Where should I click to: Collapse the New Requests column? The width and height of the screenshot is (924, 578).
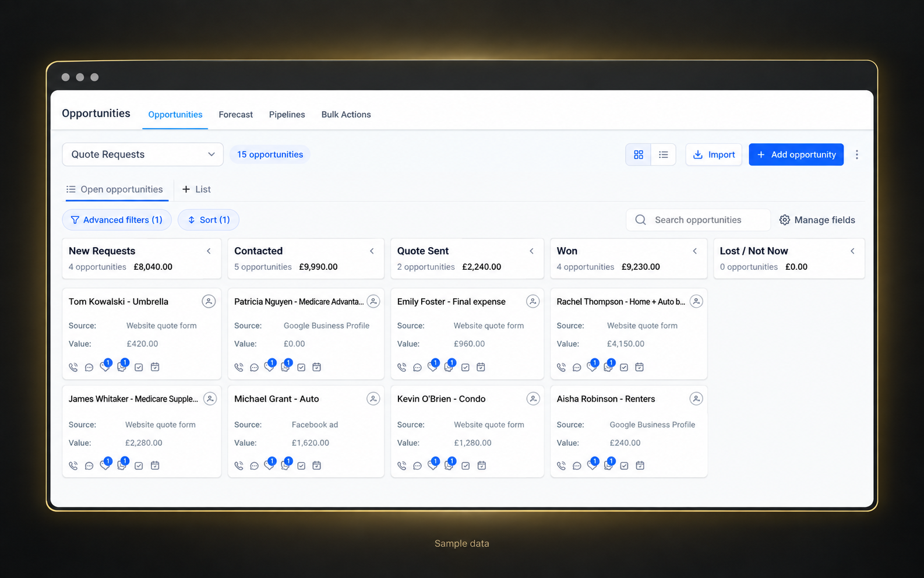(209, 251)
